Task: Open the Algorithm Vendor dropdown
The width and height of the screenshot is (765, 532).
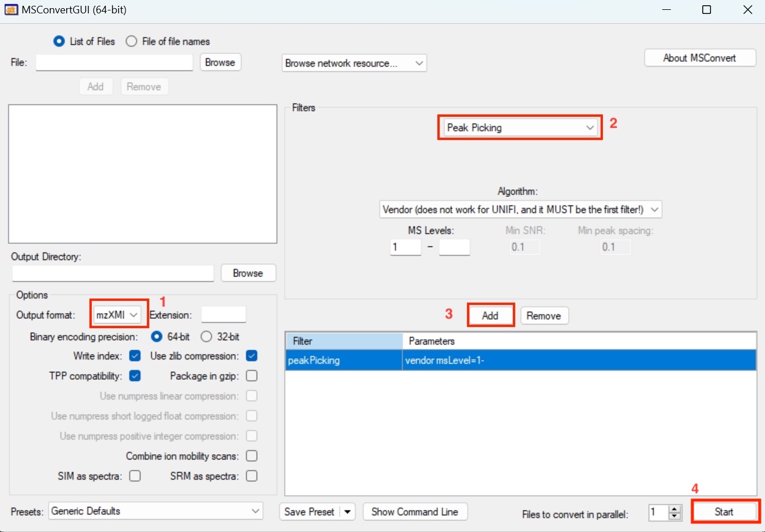Action: point(520,210)
